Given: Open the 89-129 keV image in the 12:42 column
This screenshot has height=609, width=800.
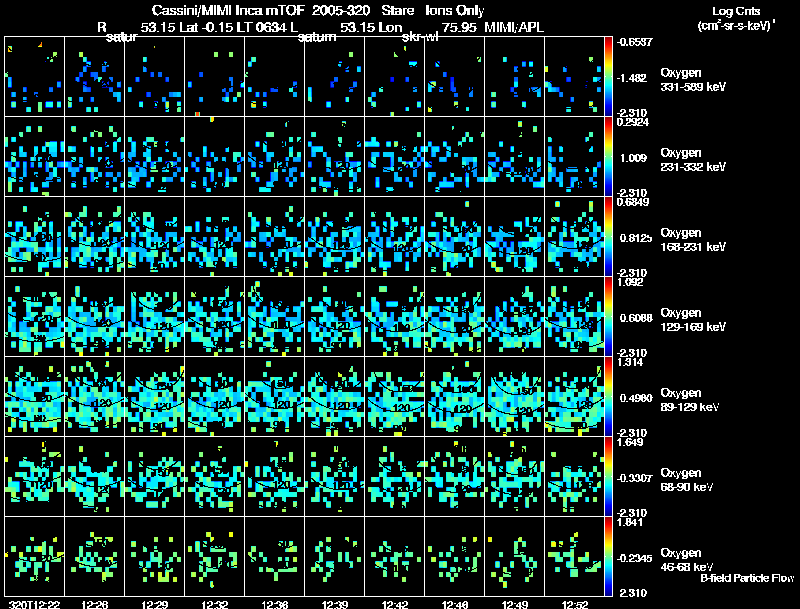Looking at the screenshot, I should coord(394,396).
